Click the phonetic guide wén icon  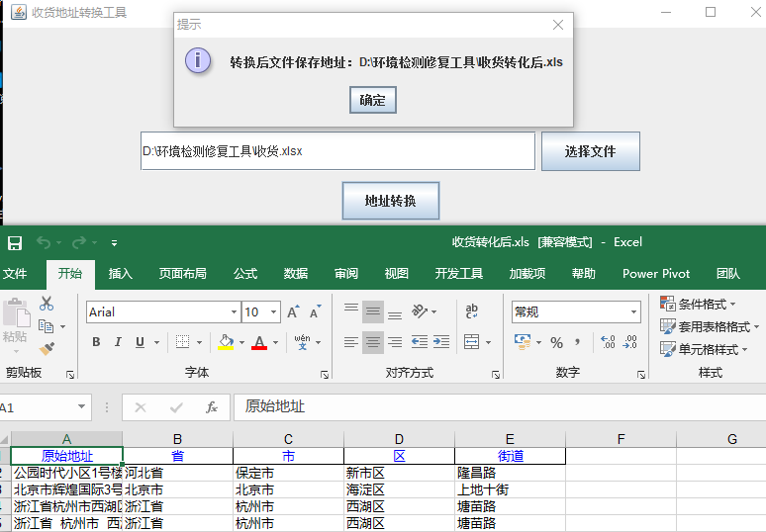pos(303,342)
